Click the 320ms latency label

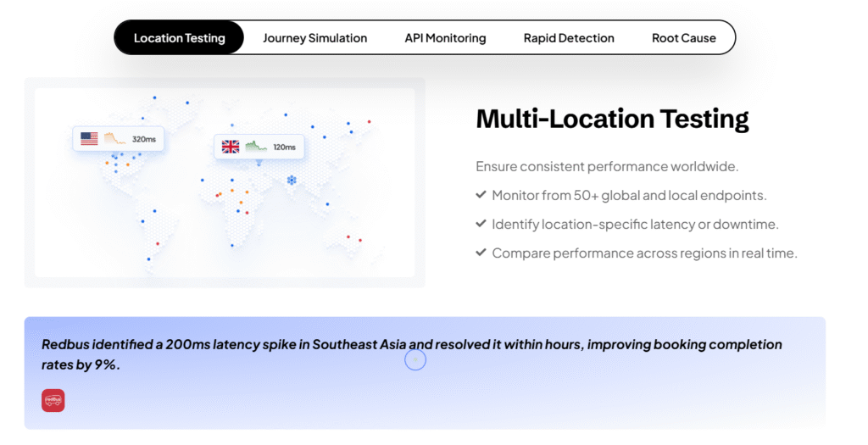pyautogui.click(x=144, y=139)
